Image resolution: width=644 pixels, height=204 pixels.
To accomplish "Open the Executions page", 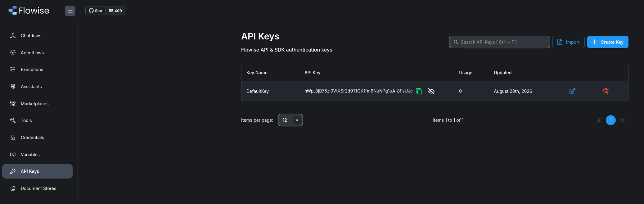I will [x=37, y=70].
